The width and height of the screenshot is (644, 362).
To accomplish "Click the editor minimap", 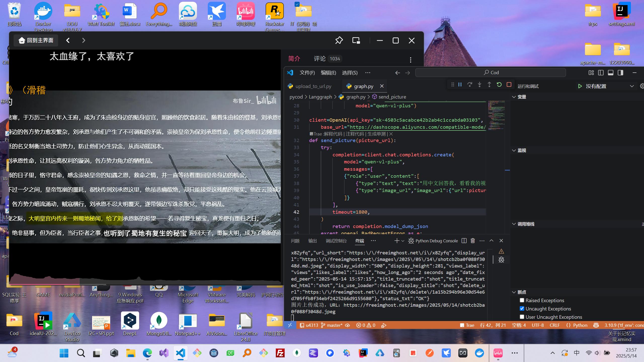I will (496, 116).
